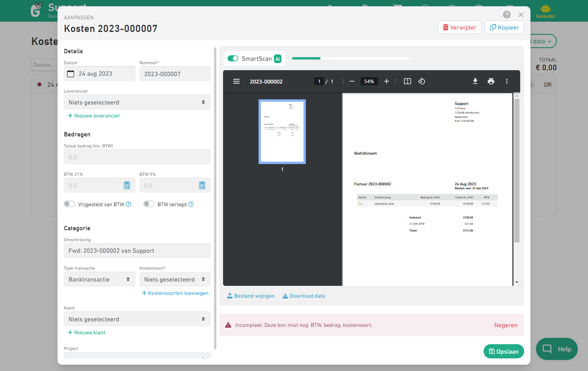Toggle the SmartScan switch off

(x=233, y=58)
